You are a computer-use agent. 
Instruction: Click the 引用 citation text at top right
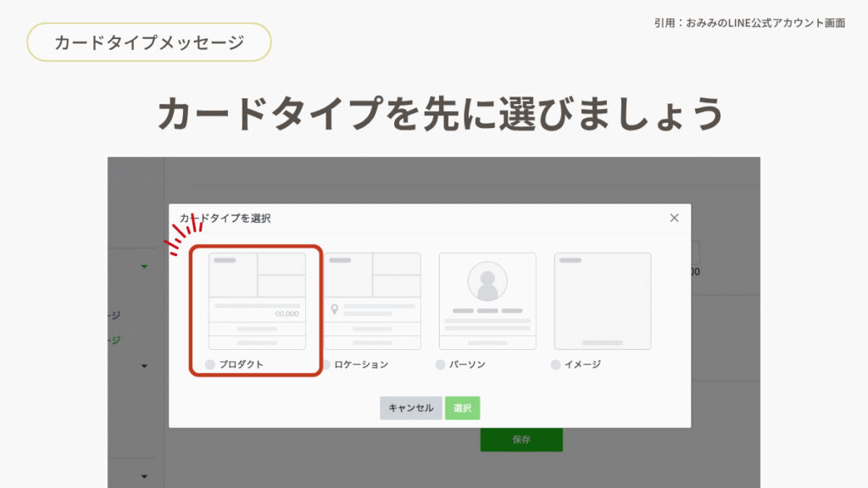[749, 23]
